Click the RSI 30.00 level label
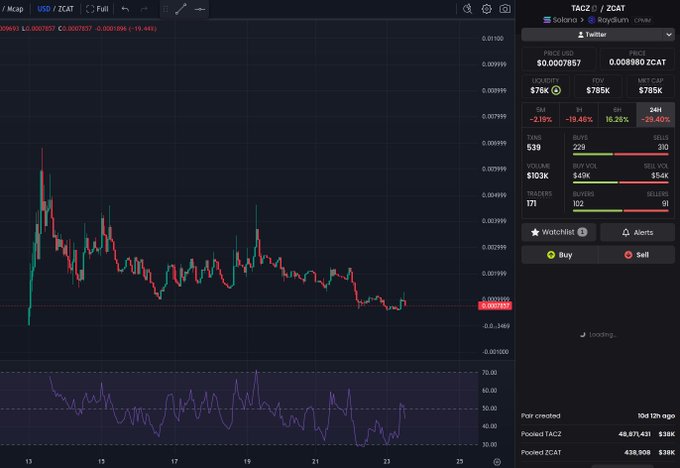Viewport: 680px width, 468px height. 489,445
